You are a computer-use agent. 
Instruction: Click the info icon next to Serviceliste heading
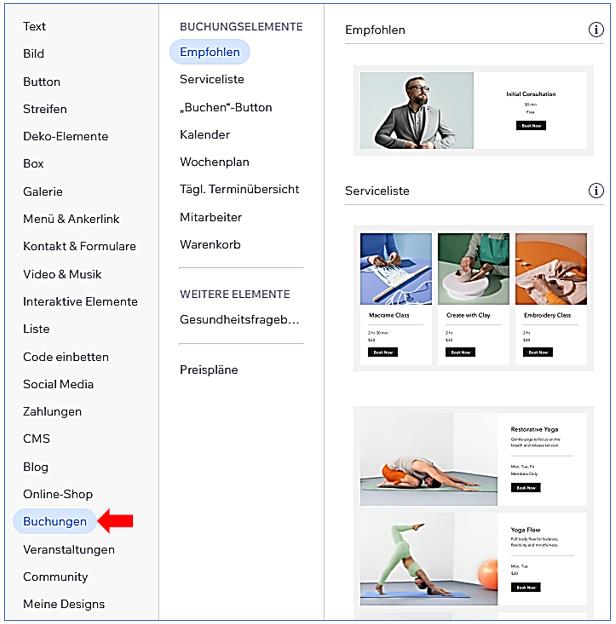click(x=596, y=190)
